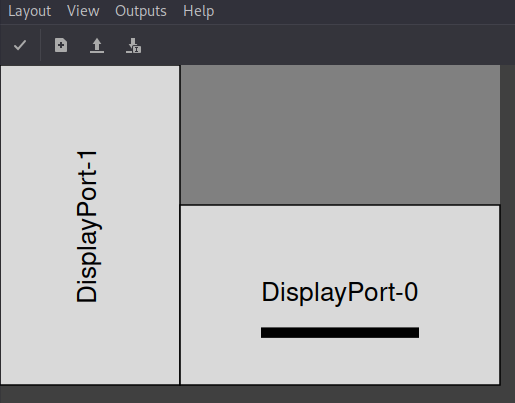Select the DisplayPort-1 monitor

point(90,225)
